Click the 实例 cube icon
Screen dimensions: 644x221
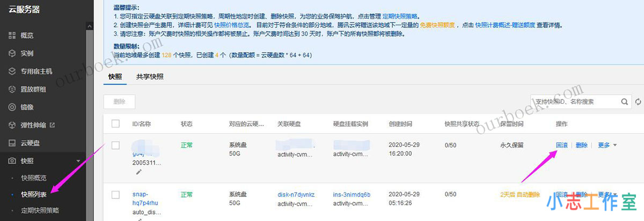[x=12, y=53]
